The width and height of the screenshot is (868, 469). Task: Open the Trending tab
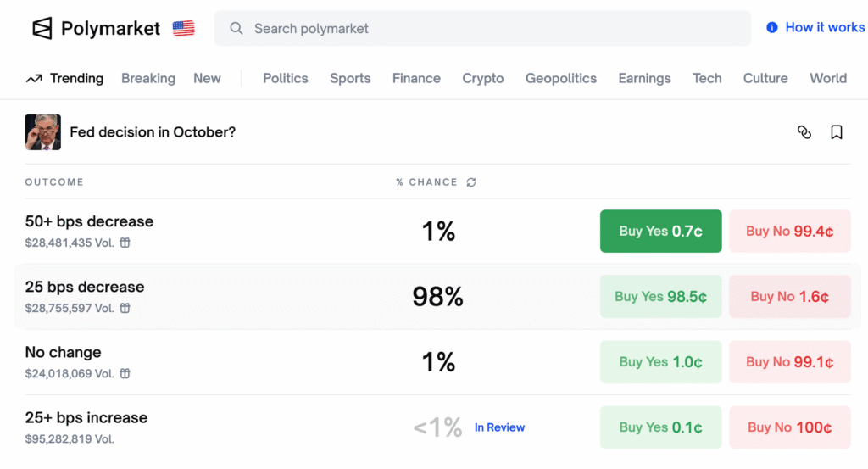pyautogui.click(x=65, y=78)
